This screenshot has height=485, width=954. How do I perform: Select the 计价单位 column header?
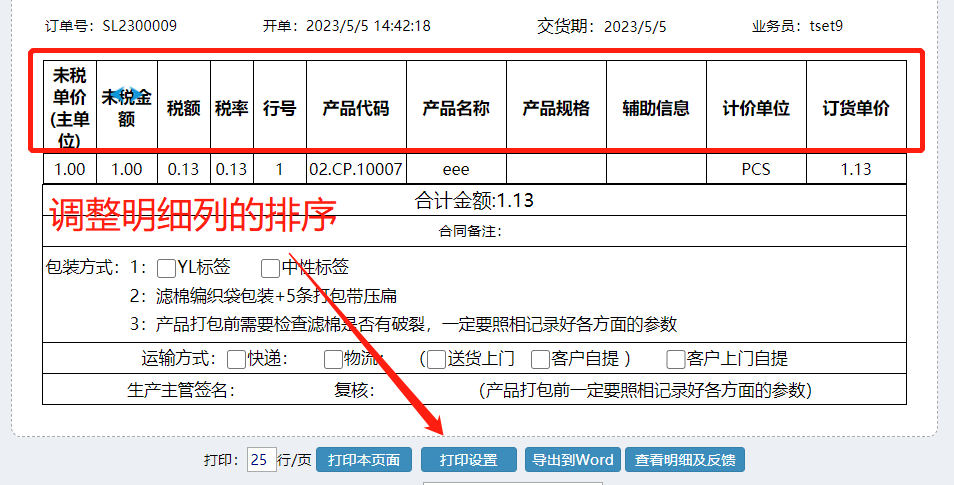(x=756, y=108)
